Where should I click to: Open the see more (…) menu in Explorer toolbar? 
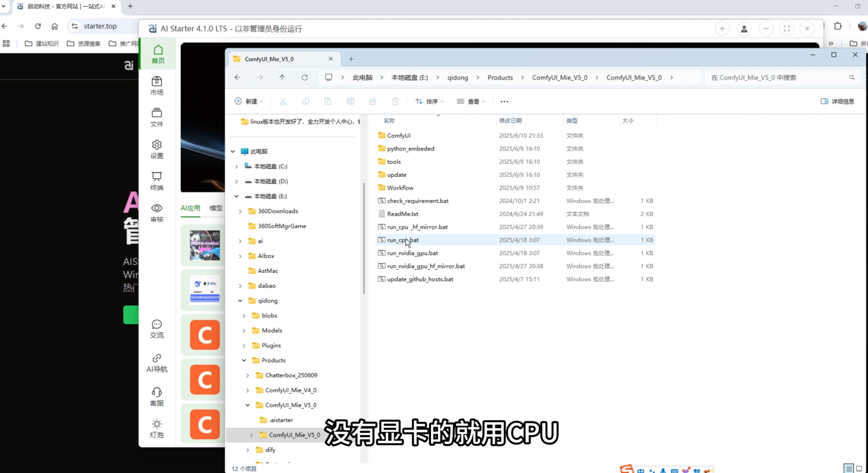point(504,101)
